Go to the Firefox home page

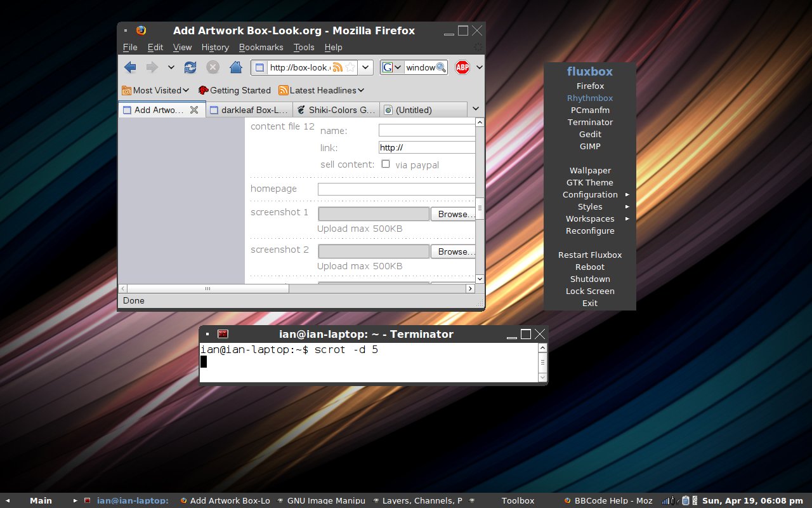pyautogui.click(x=235, y=67)
